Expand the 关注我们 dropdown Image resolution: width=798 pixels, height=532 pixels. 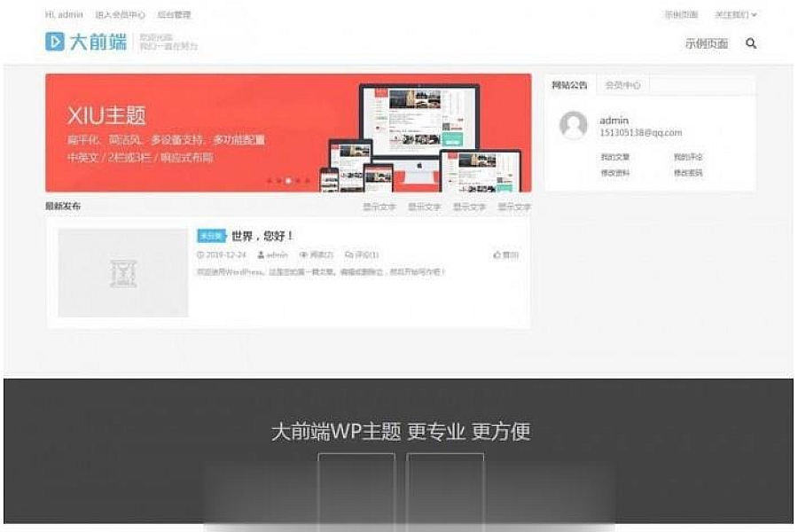pos(736,15)
